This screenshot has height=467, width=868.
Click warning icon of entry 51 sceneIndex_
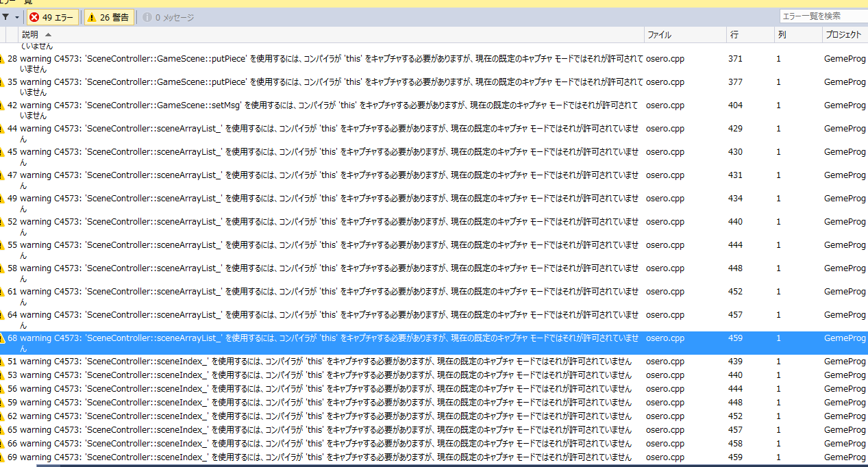pyautogui.click(x=2, y=362)
